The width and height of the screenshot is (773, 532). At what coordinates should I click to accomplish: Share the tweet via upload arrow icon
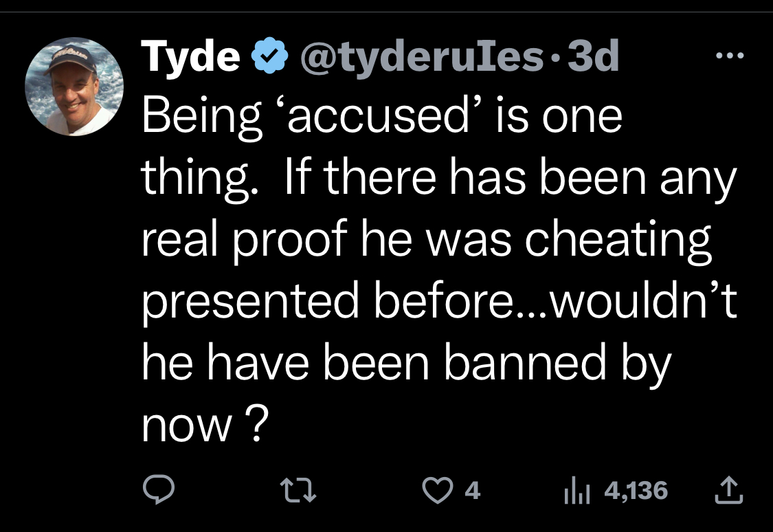pos(728,489)
